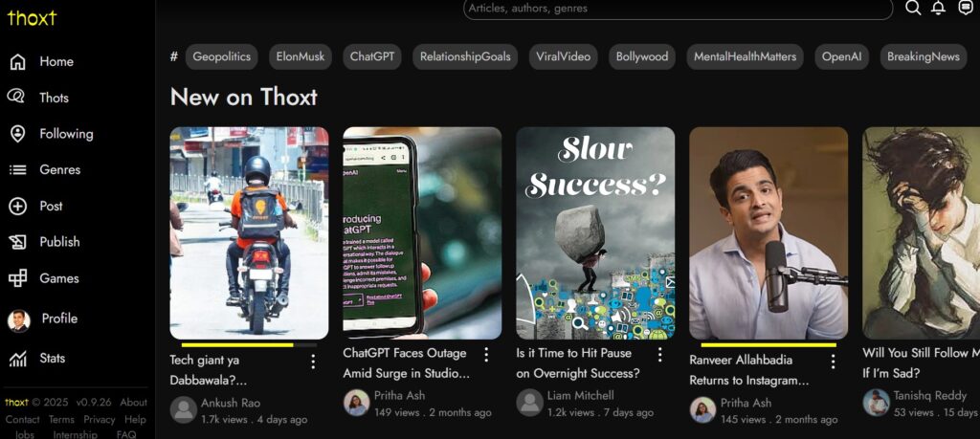
Task: Open Genres in the sidebar
Action: coord(60,170)
